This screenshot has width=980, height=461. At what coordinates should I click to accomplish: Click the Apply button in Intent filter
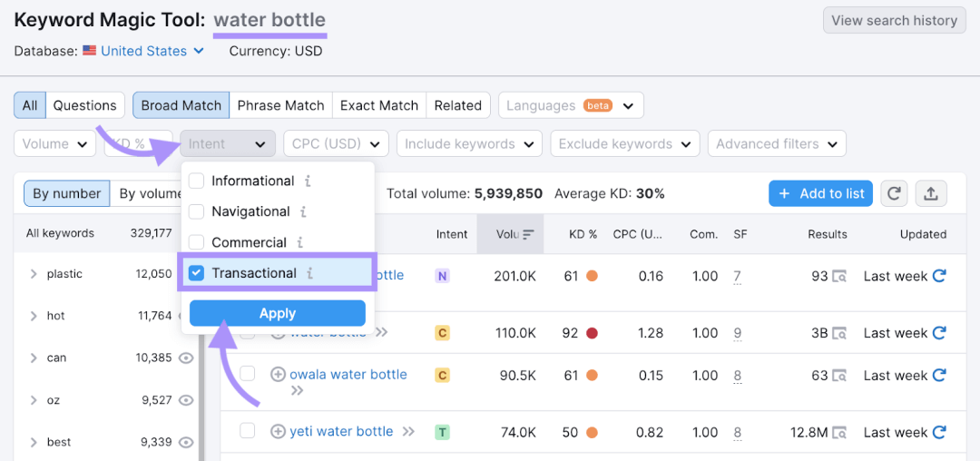pyautogui.click(x=277, y=313)
